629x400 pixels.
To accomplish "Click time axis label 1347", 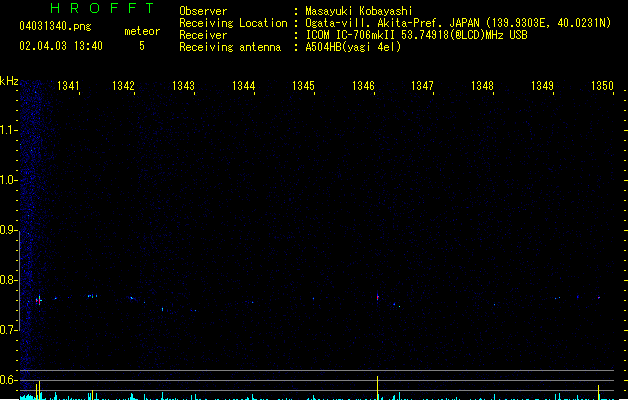I will pyautogui.click(x=422, y=86).
